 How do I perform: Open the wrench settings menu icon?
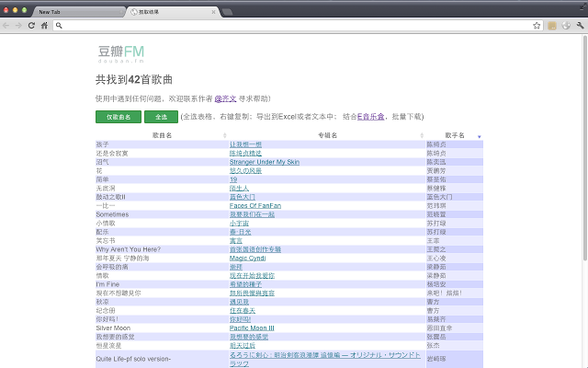pyautogui.click(x=580, y=25)
